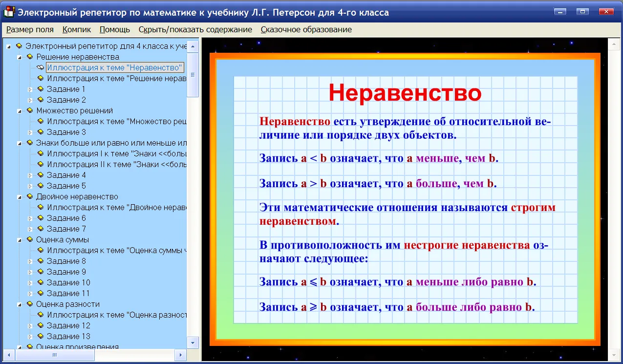Click book icon beside "Иллюстрация I к теме"
The width and height of the screenshot is (623, 364).
pyautogui.click(x=41, y=153)
